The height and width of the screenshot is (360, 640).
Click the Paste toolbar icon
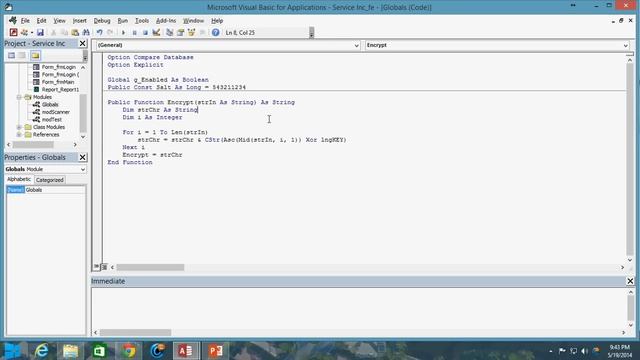(75, 32)
